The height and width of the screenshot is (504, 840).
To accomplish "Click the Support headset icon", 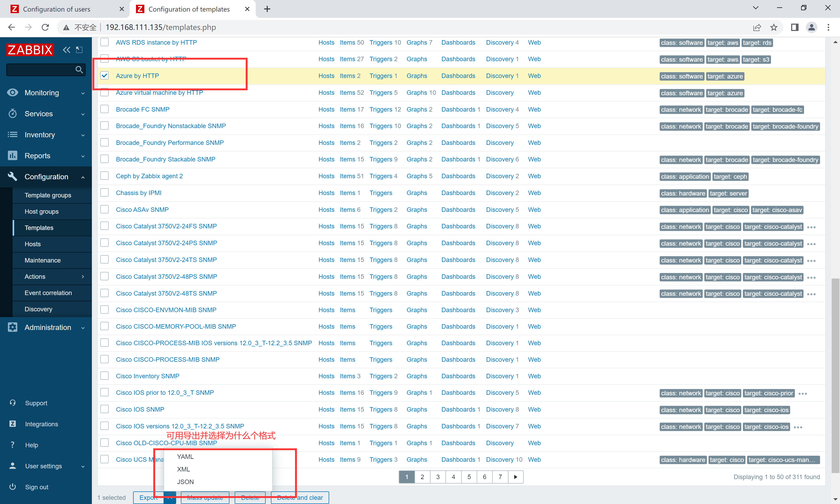I will click(x=13, y=403).
